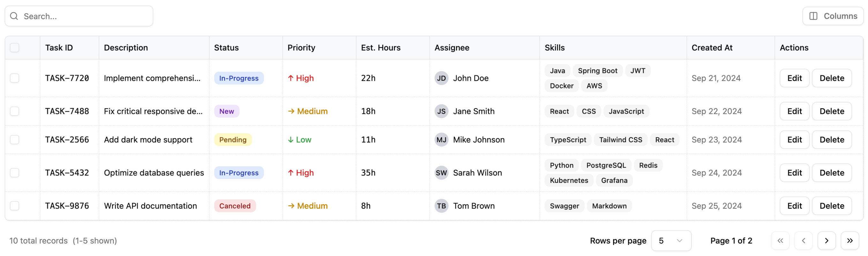Check the select-all checkbox in header
The height and width of the screenshot is (256, 868).
[14, 48]
